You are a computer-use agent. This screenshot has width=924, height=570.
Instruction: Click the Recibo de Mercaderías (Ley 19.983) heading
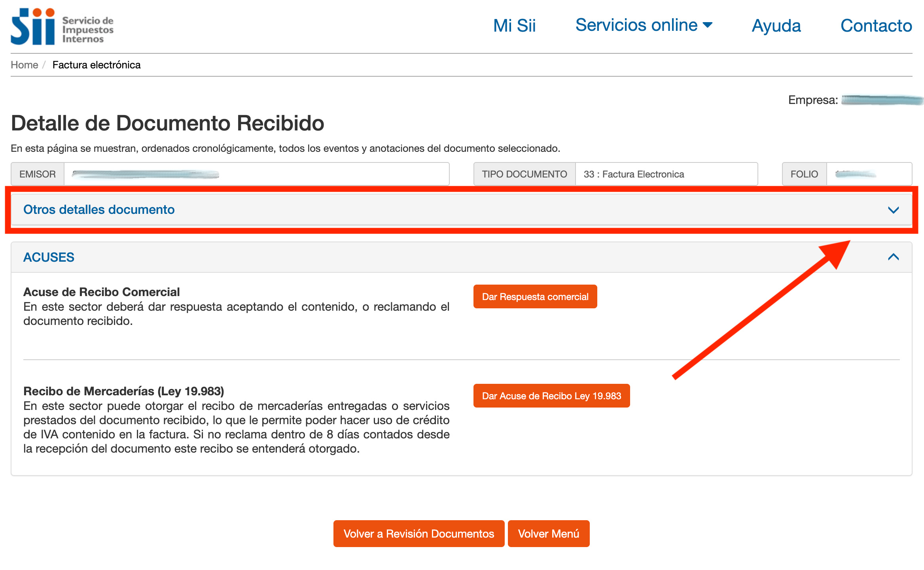pos(124,391)
